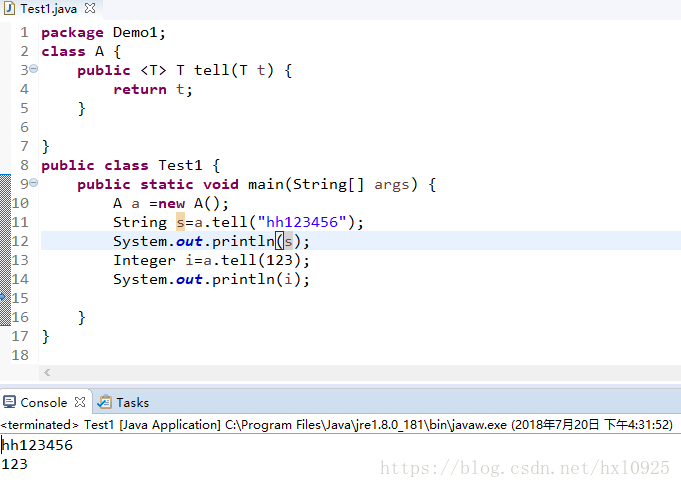Collapse the main method fold at line 9
Screen dimensions: 681x488
[x=33, y=183]
